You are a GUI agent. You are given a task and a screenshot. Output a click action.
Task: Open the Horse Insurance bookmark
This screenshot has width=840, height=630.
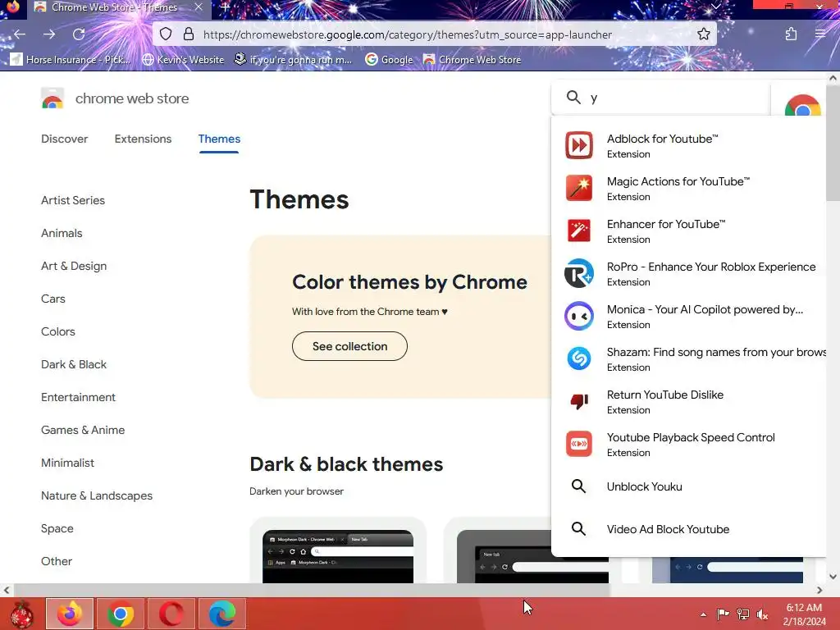pyautogui.click(x=71, y=59)
